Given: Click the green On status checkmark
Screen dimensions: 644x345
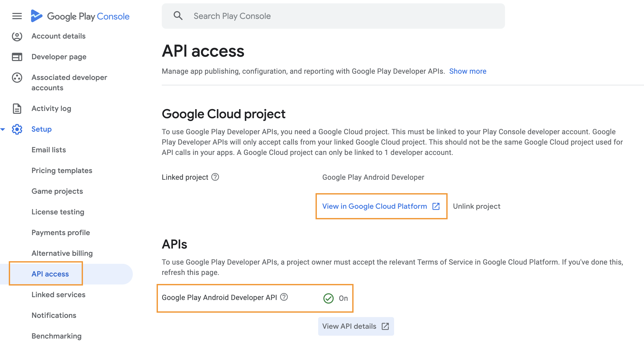Looking at the screenshot, I should pyautogui.click(x=328, y=298).
